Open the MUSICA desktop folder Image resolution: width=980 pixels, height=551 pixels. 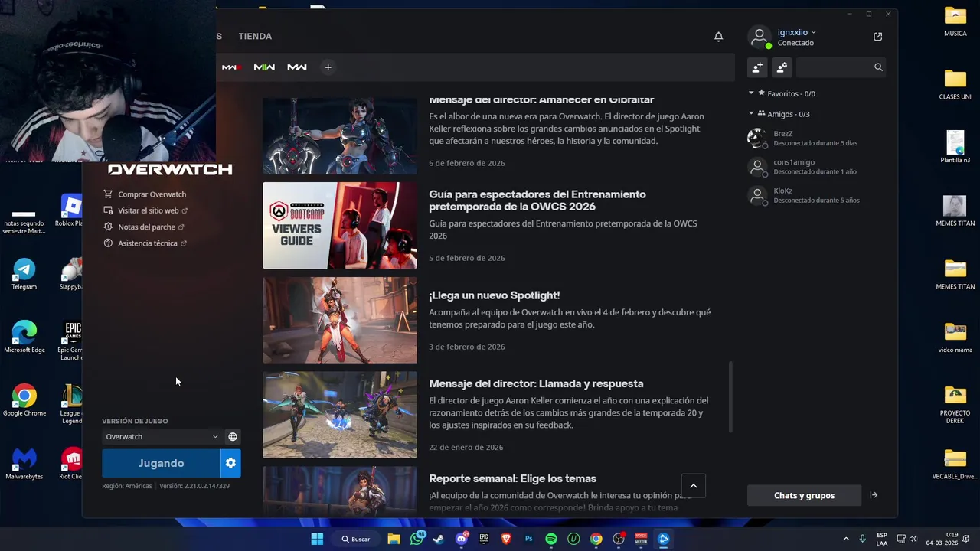click(955, 21)
